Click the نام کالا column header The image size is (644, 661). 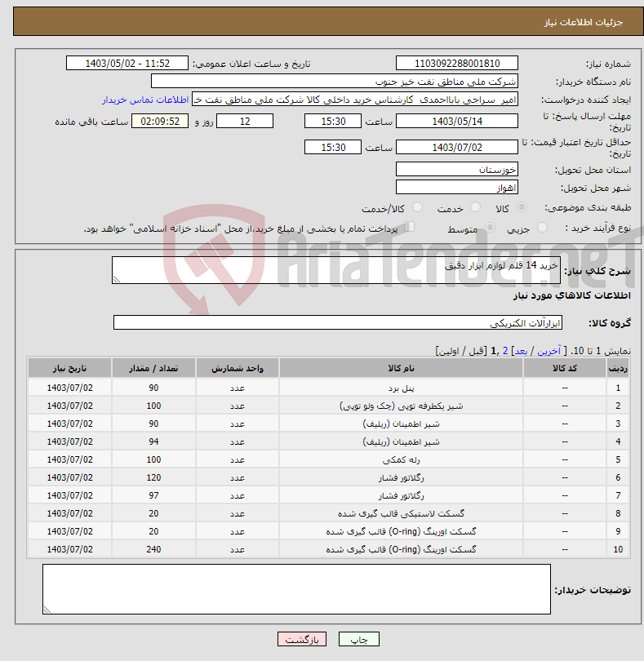[x=401, y=368]
